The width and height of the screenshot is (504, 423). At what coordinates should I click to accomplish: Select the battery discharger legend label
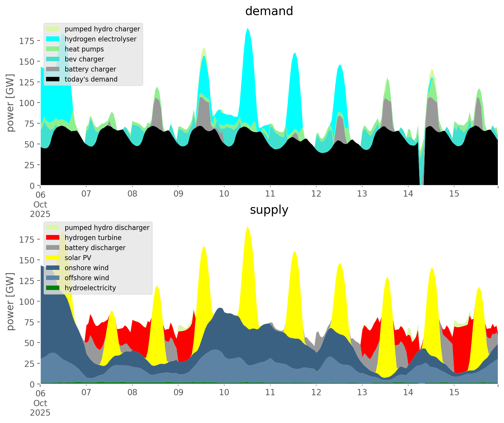pos(95,248)
